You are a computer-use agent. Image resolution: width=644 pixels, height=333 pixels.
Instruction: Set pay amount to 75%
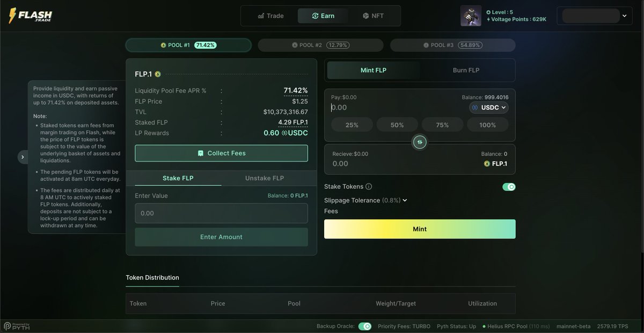click(x=443, y=125)
